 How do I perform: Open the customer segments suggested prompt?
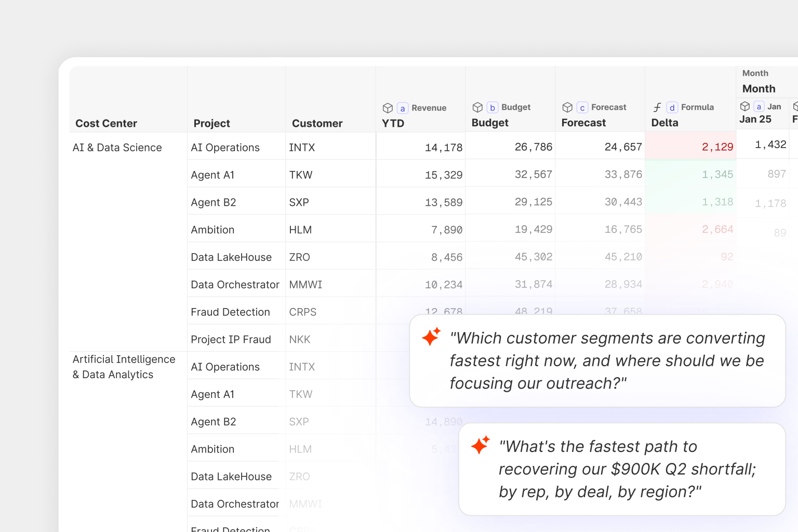click(x=597, y=361)
